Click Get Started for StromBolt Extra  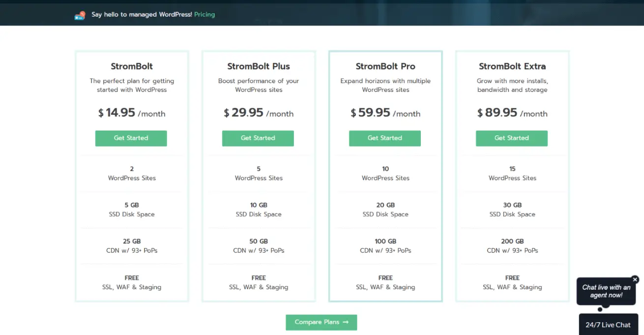(x=511, y=138)
